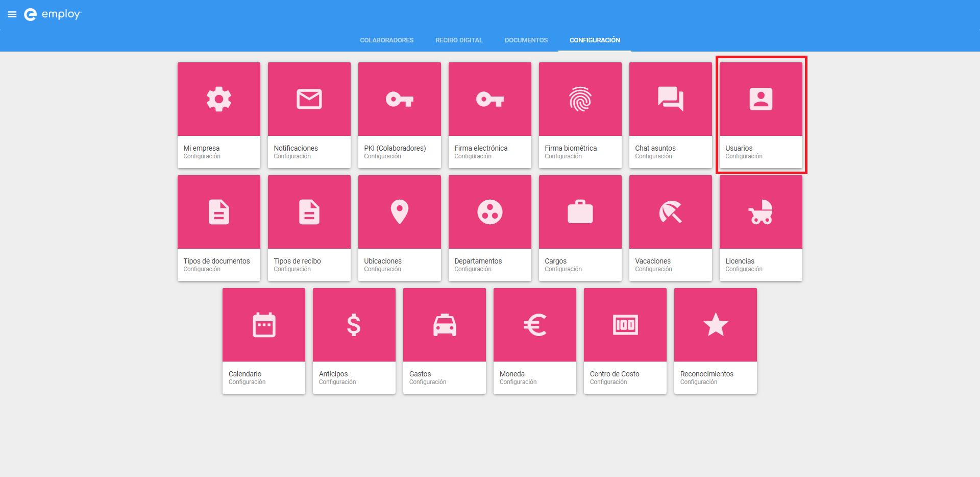Click the Cargos briefcase icon
The height and width of the screenshot is (477, 980).
[x=580, y=212]
